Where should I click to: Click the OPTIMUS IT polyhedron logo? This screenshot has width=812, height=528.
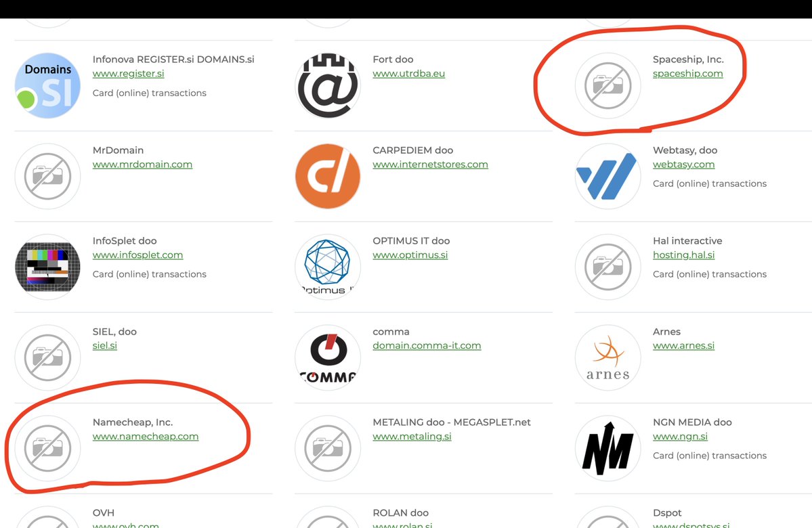[328, 267]
